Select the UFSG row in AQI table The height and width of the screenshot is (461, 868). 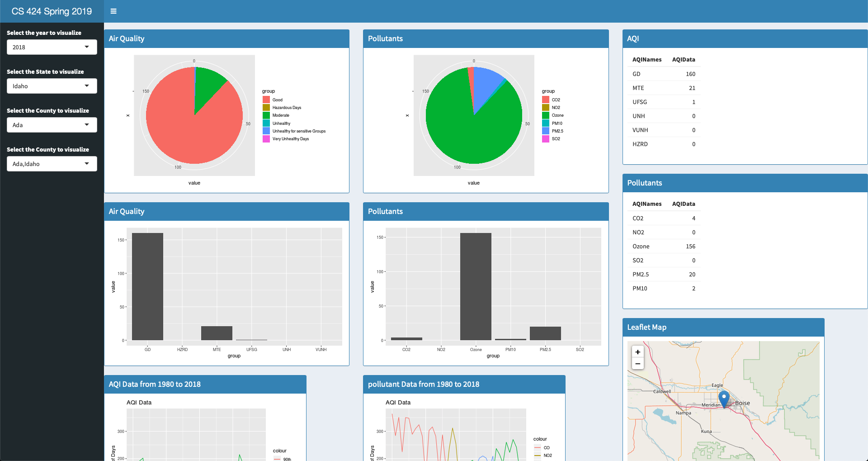[664, 102]
